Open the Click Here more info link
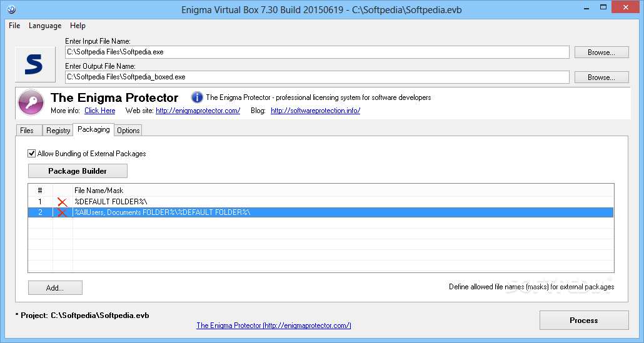This screenshot has height=343, width=644. pos(100,111)
